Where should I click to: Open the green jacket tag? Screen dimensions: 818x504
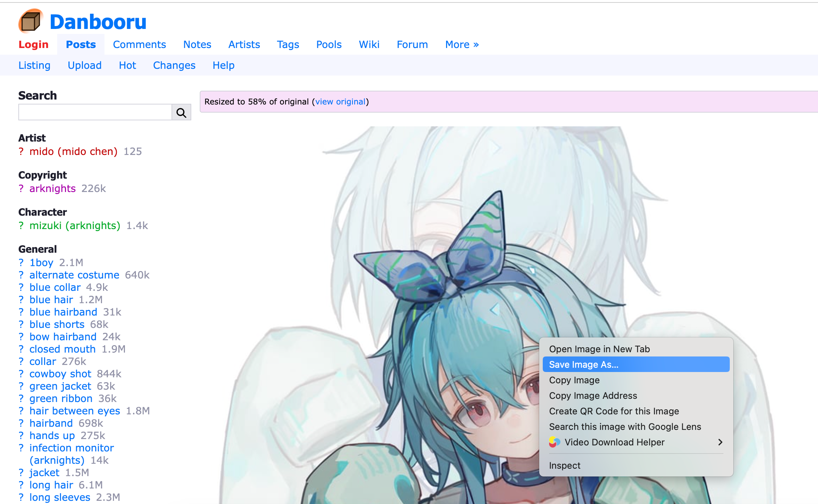click(x=60, y=386)
